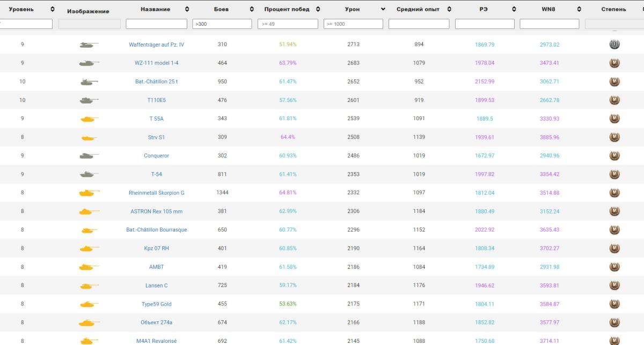Open the Bat.-Châtillon Bourrasque link
644x345 pixels.
click(x=156, y=230)
